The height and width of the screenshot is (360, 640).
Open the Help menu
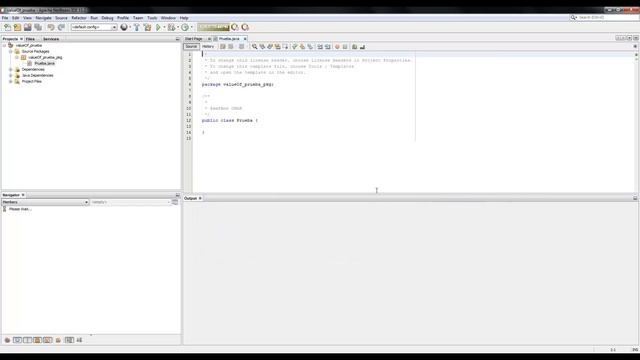click(184, 18)
